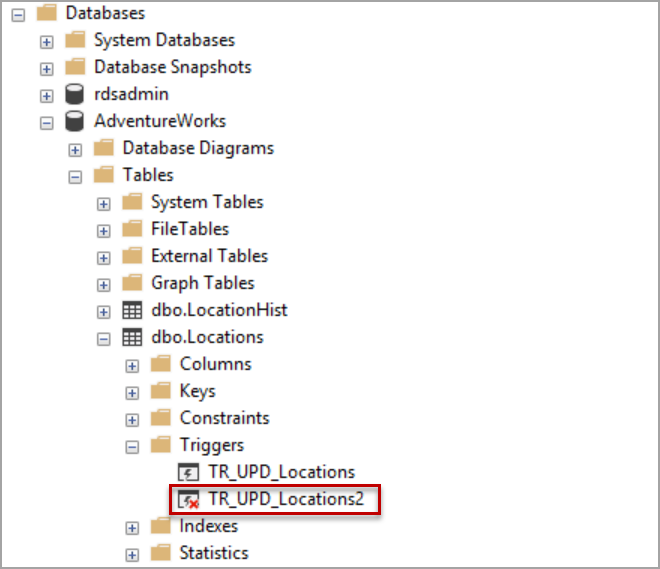This screenshot has height=569, width=660.
Task: Click the dbo.LocationHist table grid icon
Action: point(132,310)
